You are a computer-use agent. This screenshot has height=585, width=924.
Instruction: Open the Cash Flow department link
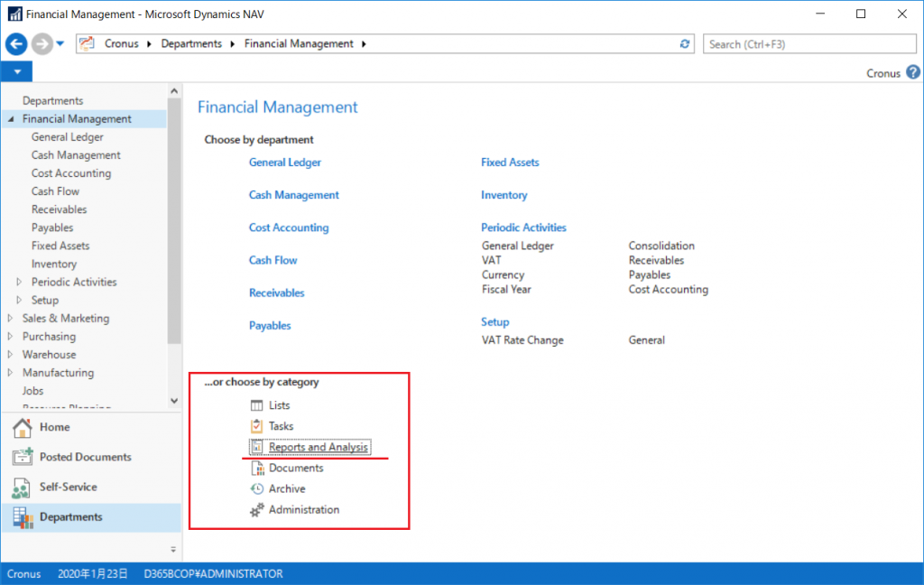pos(273,260)
